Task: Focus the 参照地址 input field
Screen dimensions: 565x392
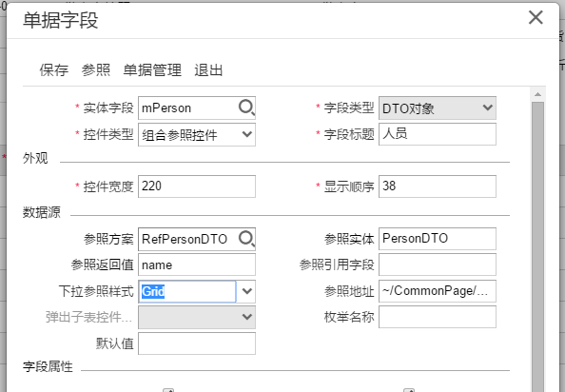Action: (x=438, y=291)
